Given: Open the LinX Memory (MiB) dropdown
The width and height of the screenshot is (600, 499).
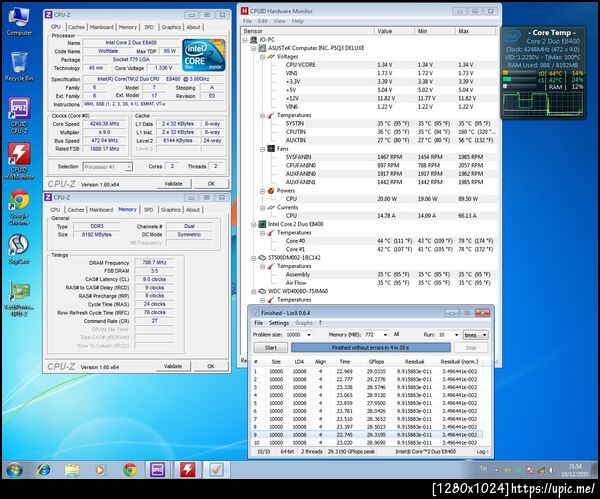Looking at the screenshot, I should 385,335.
